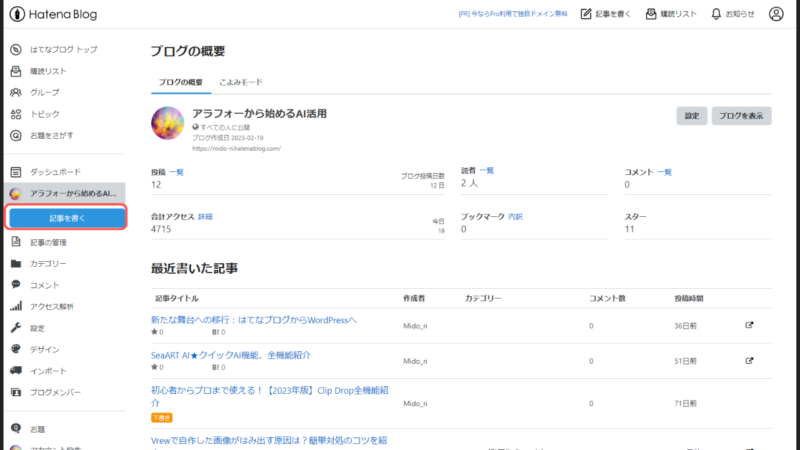Click お知らせ text in header
Image resolution: width=800 pixels, height=450 pixels.
[740, 14]
